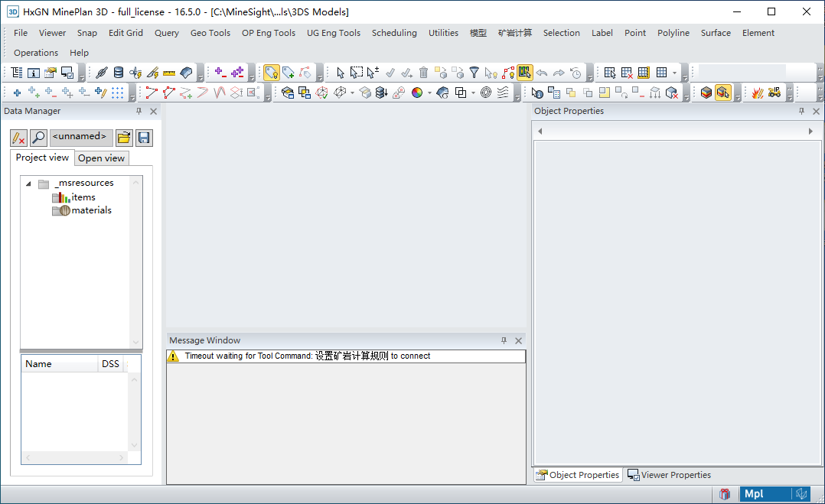The image size is (825, 504).
Task: Click the info box icon in top toolbar
Action: click(33, 73)
